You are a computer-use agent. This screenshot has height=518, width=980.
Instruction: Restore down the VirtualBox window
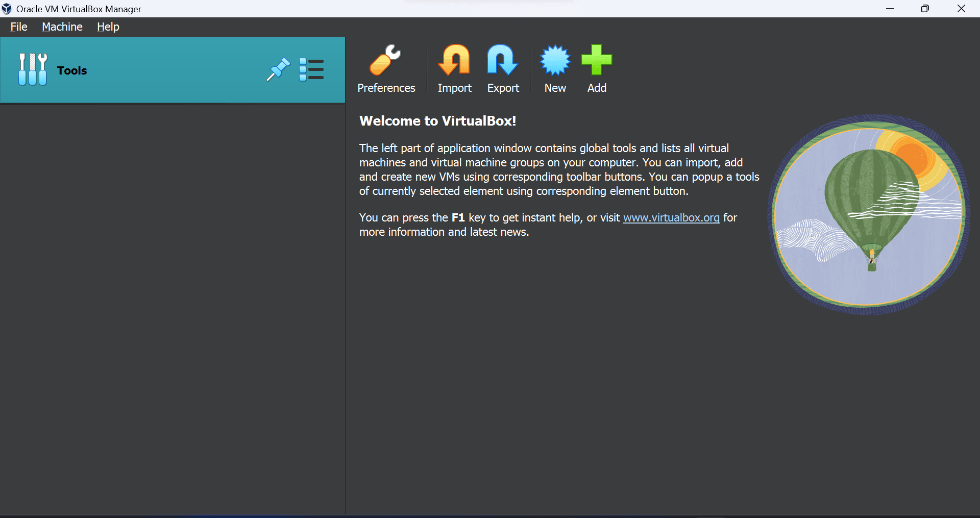925,9
